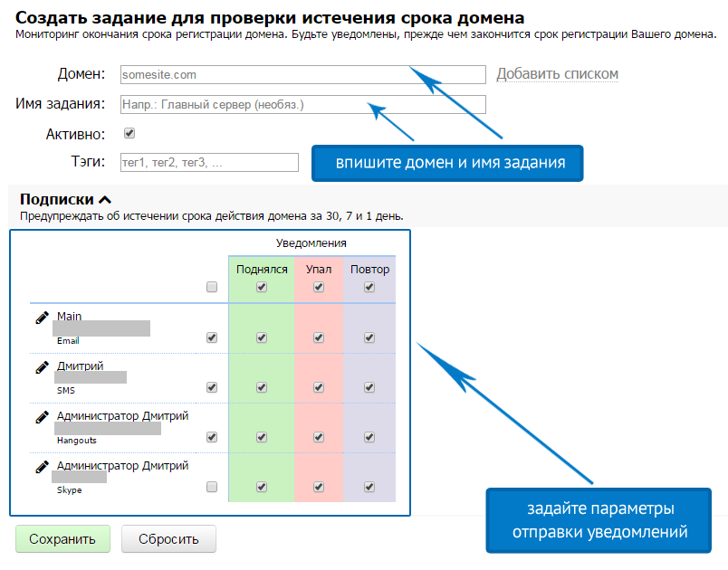The image size is (728, 570).
Task: Uncheck "Повтор" for the SMS subscription row
Action: [x=369, y=386]
